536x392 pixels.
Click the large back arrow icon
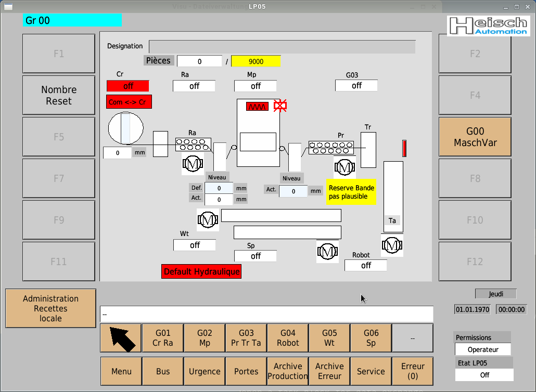121,338
